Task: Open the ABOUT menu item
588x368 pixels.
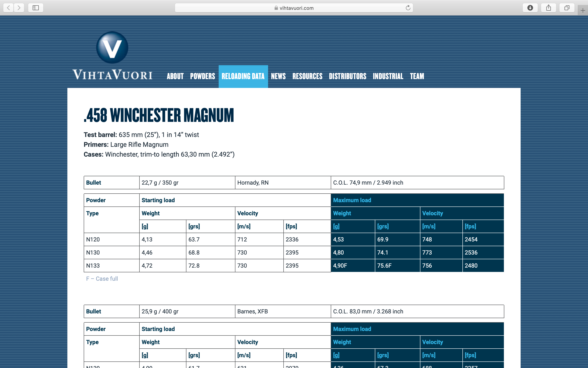Action: 175,76
